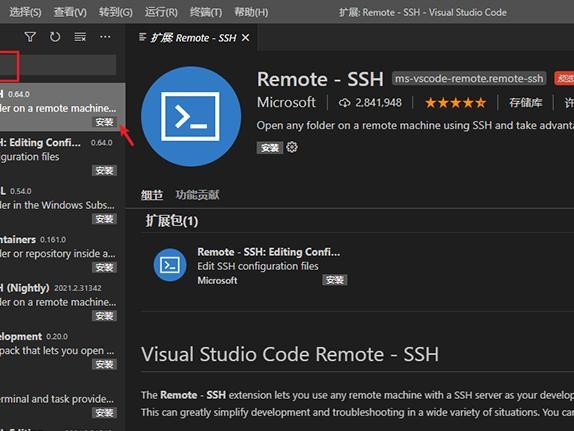The image size is (574, 431).
Task: Select the Windows Subsystem extension row
Action: pyautogui.click(x=62, y=204)
